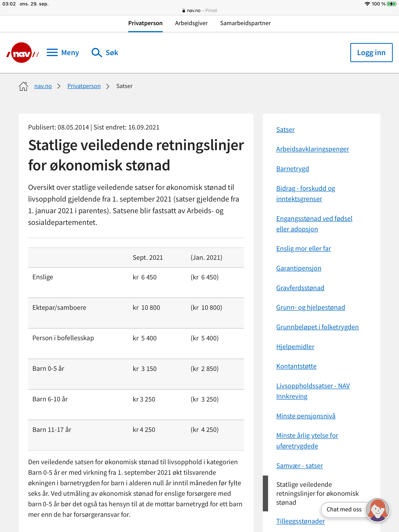Image resolution: width=399 pixels, height=532 pixels.
Task: Open the Meny hamburger menu
Action: [63, 52]
